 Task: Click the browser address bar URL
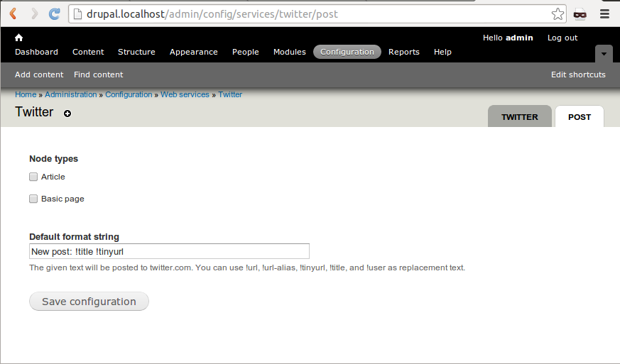[212, 14]
